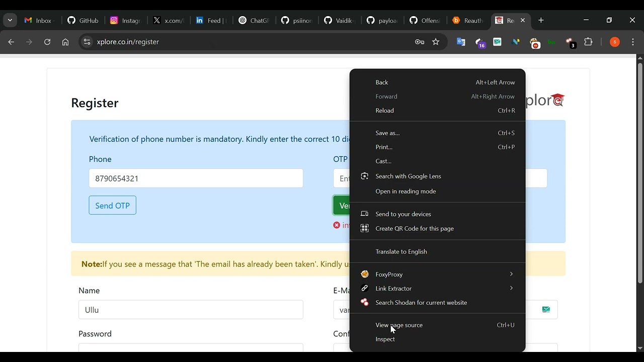Viewport: 644px width, 362px height.
Task: Switch to the psiinon GitHub tab
Action: pyautogui.click(x=298, y=20)
